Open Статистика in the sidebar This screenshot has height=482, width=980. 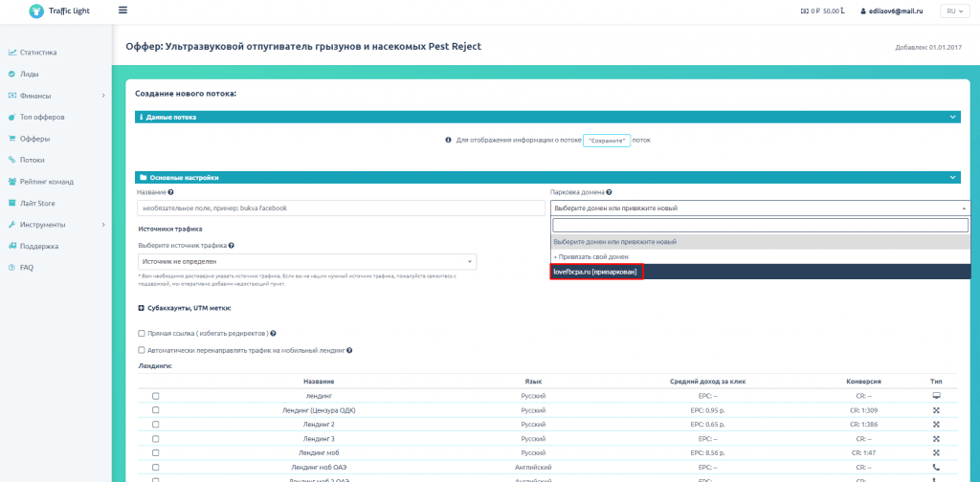click(38, 53)
